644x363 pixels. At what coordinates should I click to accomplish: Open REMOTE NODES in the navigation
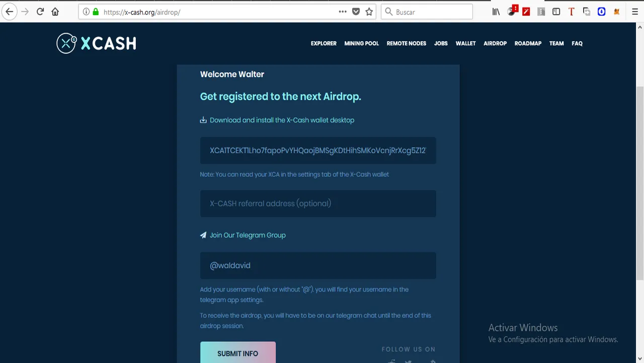407,43
